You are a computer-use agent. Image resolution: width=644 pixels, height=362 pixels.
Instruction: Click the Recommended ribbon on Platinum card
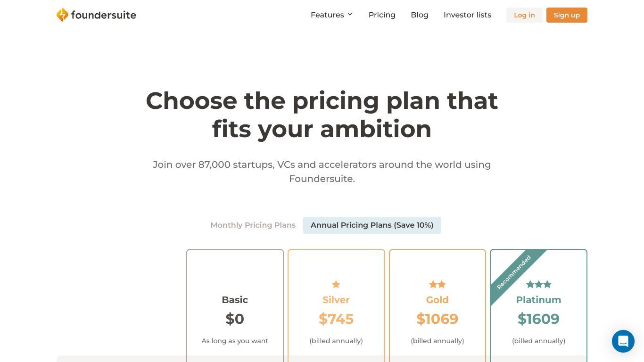[514, 272]
